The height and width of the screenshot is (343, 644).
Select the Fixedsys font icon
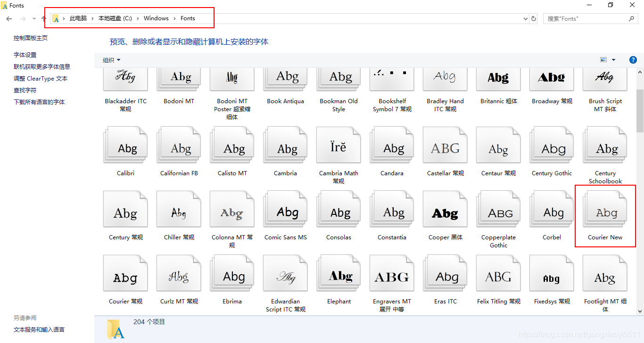552,273
